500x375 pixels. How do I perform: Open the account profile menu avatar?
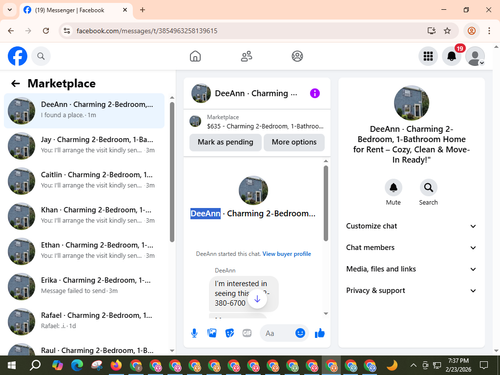475,56
